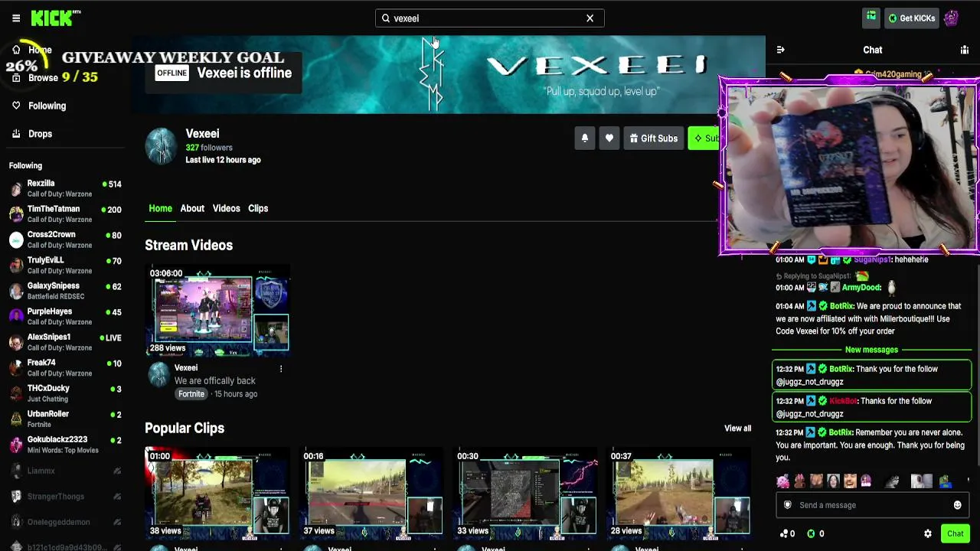Open UrbanRoller's Fortnite channel
This screenshot has height=551, width=980.
pos(65,419)
